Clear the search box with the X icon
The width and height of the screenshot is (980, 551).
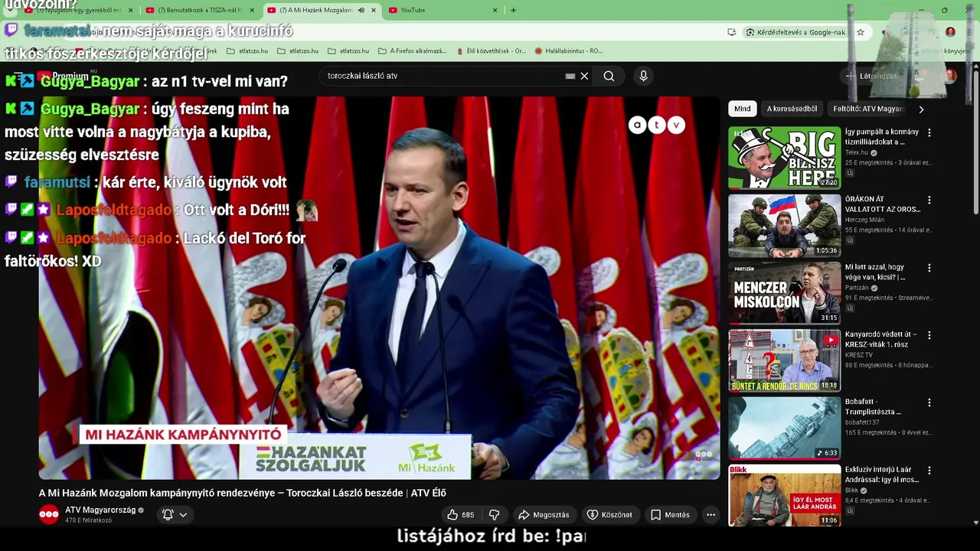(x=584, y=76)
